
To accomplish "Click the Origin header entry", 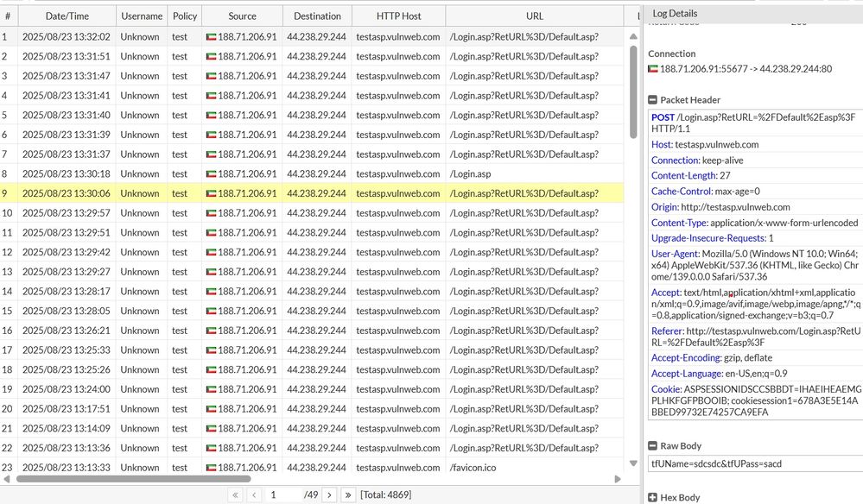I will [x=756, y=207].
